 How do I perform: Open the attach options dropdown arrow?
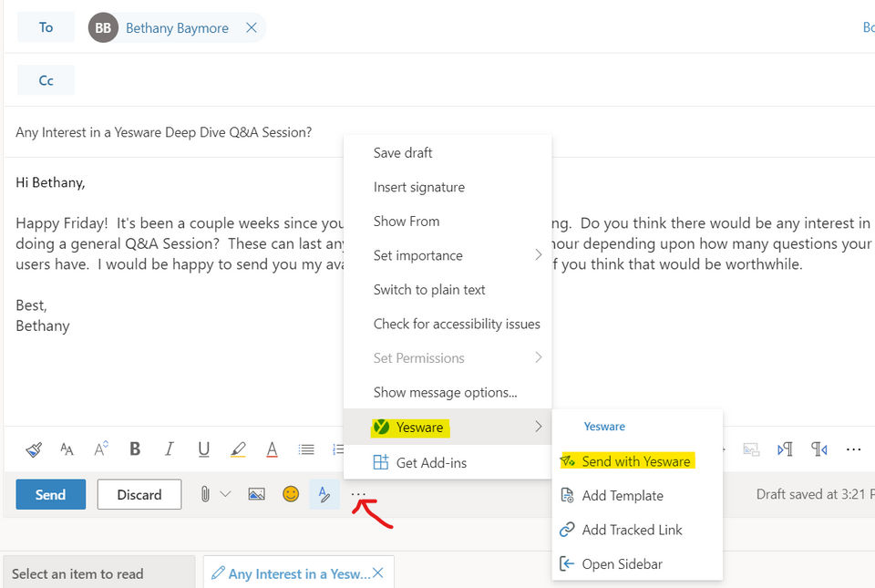click(225, 494)
